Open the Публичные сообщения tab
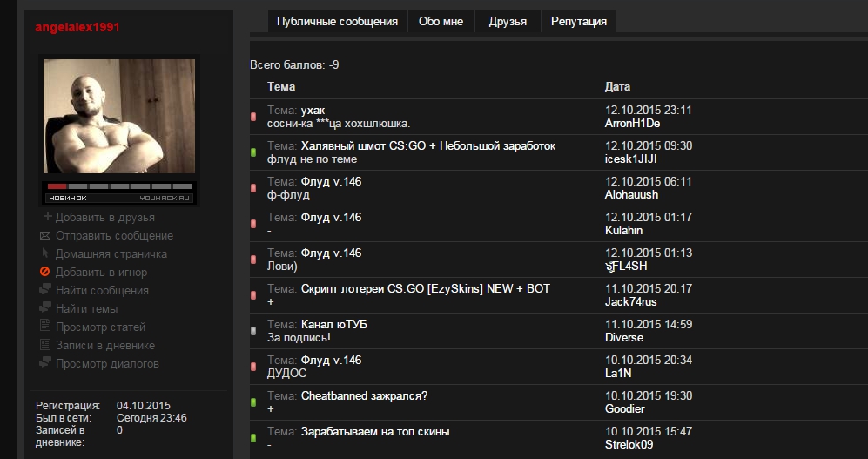868x459 pixels. point(337,22)
